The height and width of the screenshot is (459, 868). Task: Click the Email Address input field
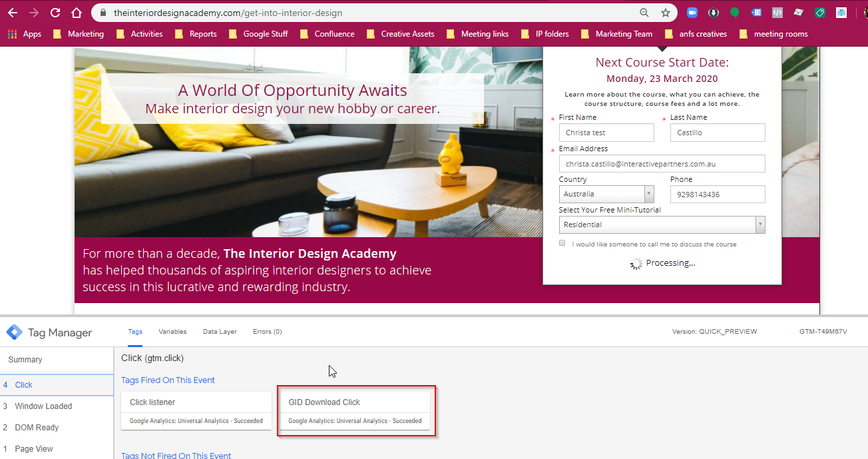(x=662, y=163)
